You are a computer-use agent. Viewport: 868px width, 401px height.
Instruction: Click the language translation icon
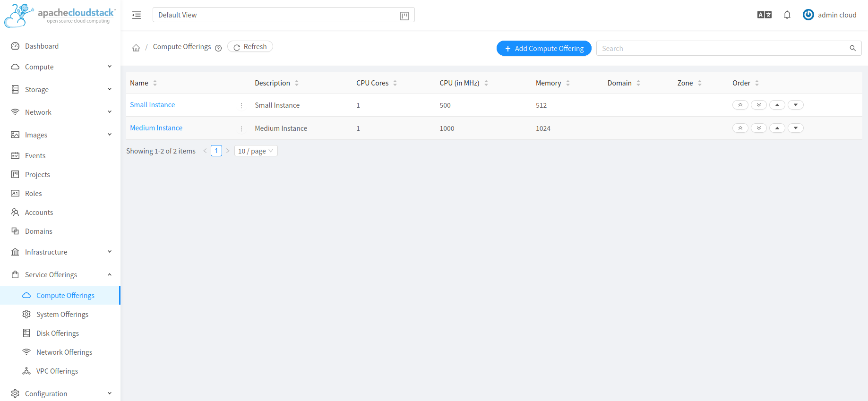764,15
